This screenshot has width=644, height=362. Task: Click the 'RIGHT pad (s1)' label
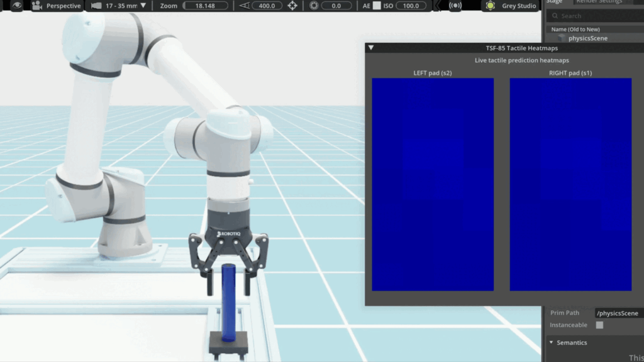click(x=570, y=73)
